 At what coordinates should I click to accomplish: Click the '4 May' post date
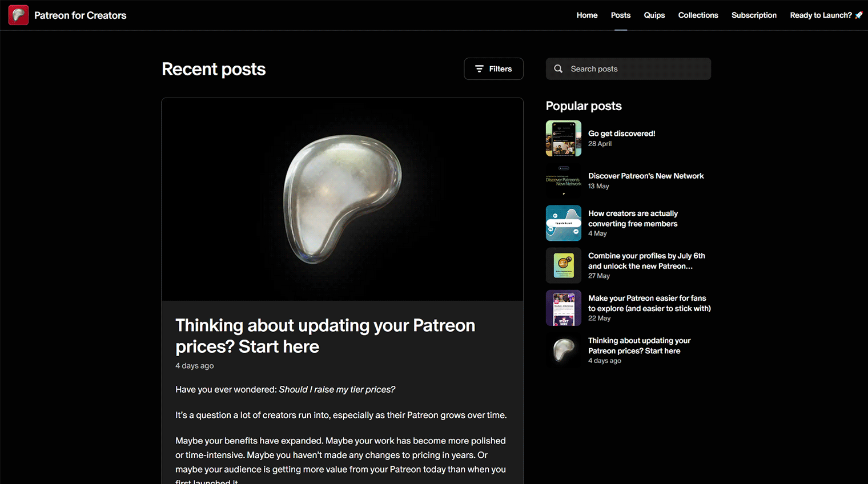pyautogui.click(x=597, y=233)
